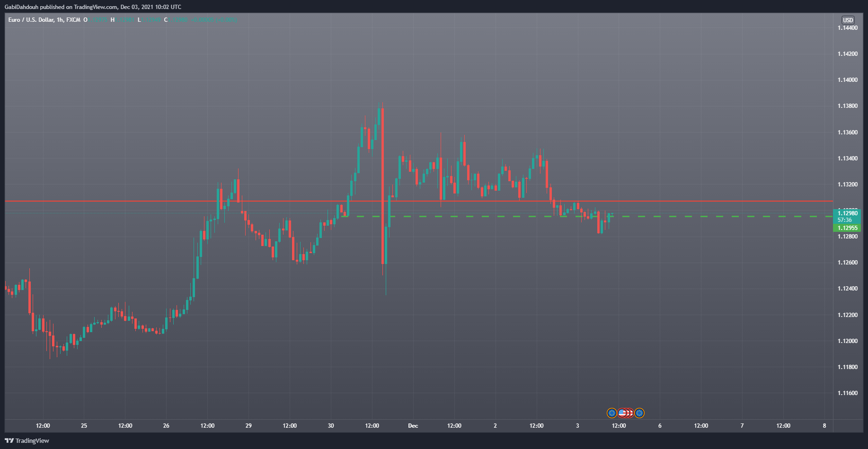Open the USD currency selector
Viewport: 868px width, 449px height.
pyautogui.click(x=848, y=20)
